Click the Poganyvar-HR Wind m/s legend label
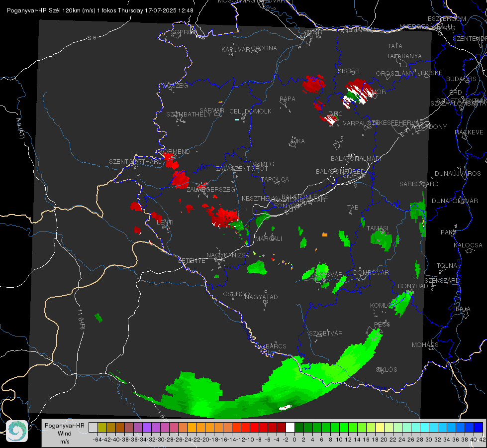This screenshot has width=487, height=448. (65, 434)
